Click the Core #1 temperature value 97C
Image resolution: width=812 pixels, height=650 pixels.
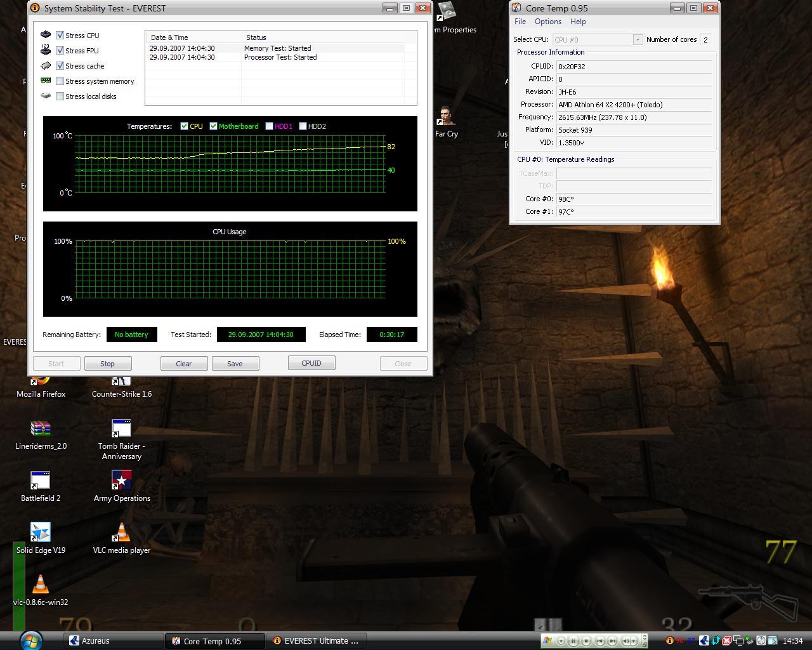634,211
